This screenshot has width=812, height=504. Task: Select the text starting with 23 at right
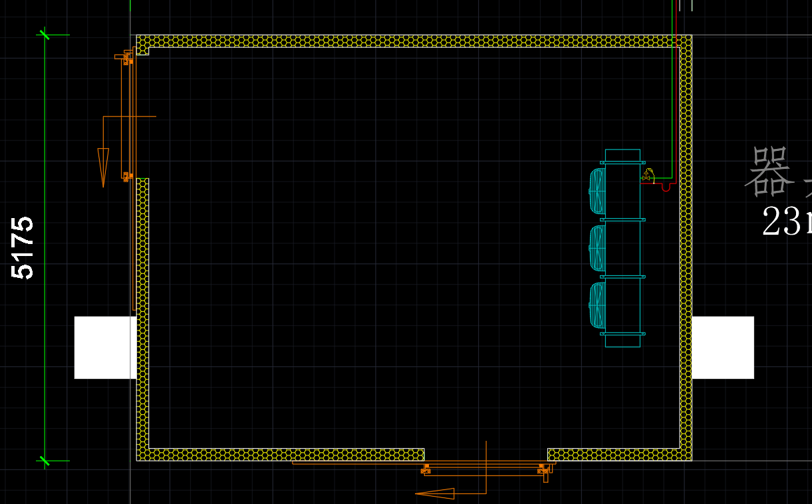[x=785, y=221]
